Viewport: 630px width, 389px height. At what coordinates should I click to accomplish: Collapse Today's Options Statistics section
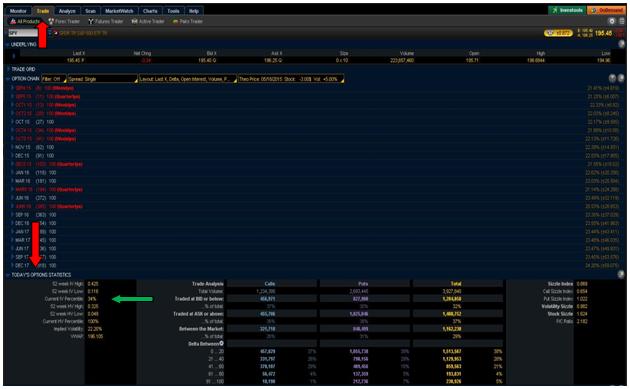pyautogui.click(x=8, y=275)
